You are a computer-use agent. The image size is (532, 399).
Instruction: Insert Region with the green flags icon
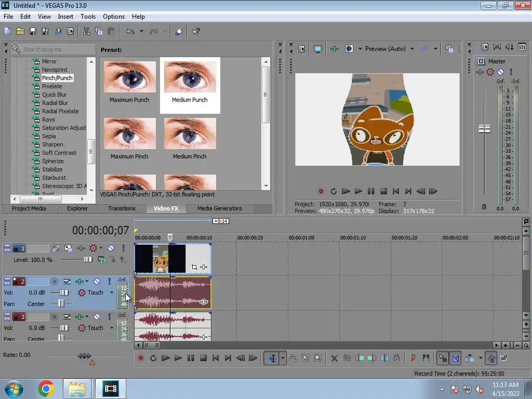pyautogui.click(x=426, y=358)
